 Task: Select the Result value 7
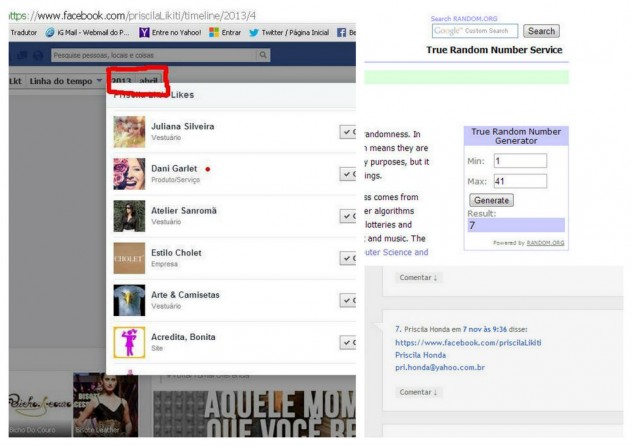point(516,225)
